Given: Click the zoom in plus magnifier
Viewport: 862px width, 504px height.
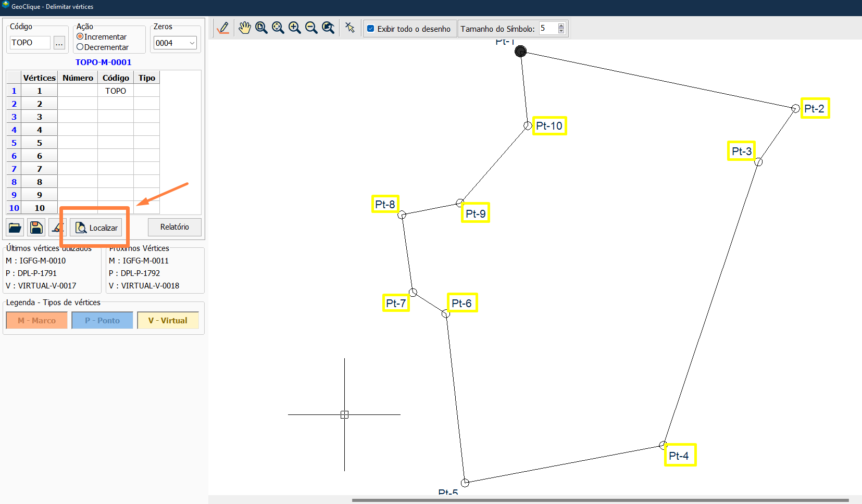Looking at the screenshot, I should point(295,28).
